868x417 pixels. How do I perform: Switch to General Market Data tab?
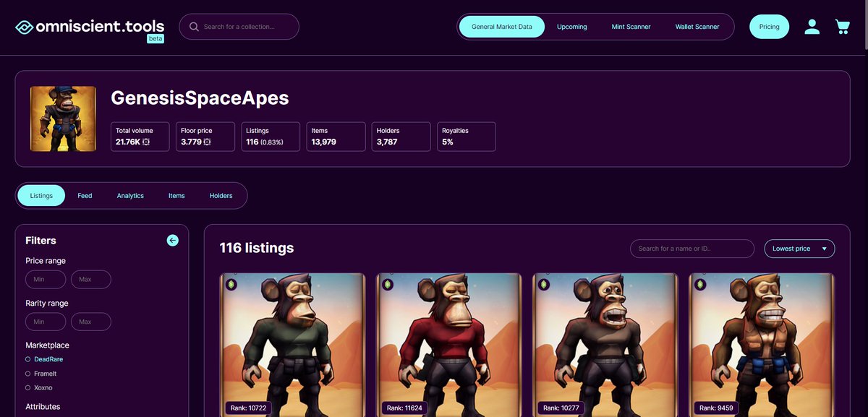[x=502, y=27]
